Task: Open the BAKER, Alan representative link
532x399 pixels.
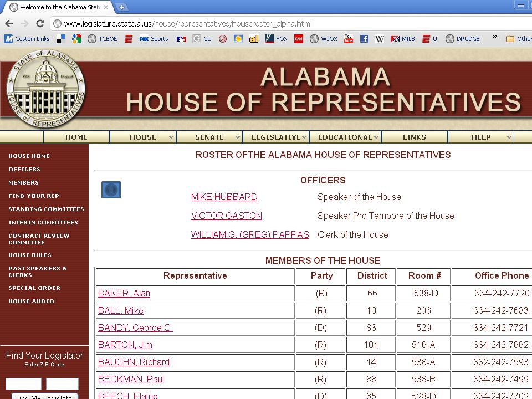Action: click(x=124, y=294)
